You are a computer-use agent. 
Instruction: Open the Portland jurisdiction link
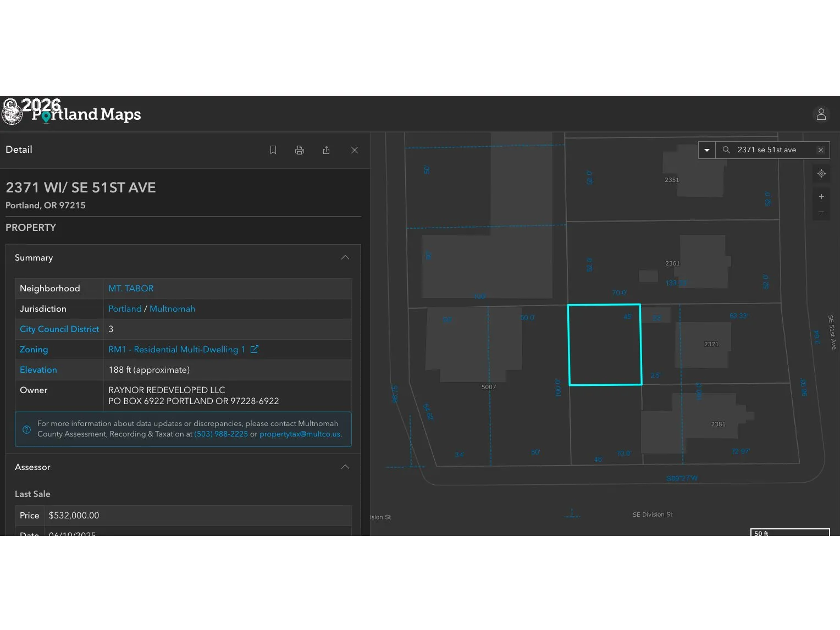[125, 309]
